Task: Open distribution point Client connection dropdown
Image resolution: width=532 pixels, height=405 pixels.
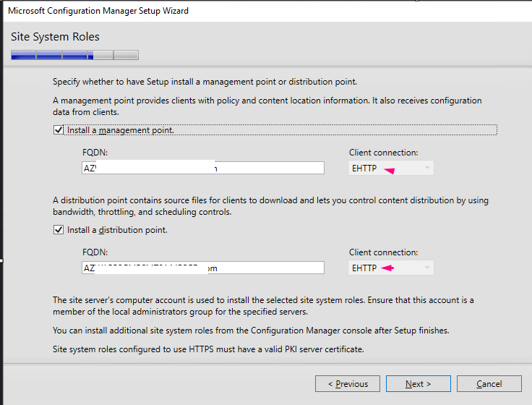Action: tap(391, 268)
